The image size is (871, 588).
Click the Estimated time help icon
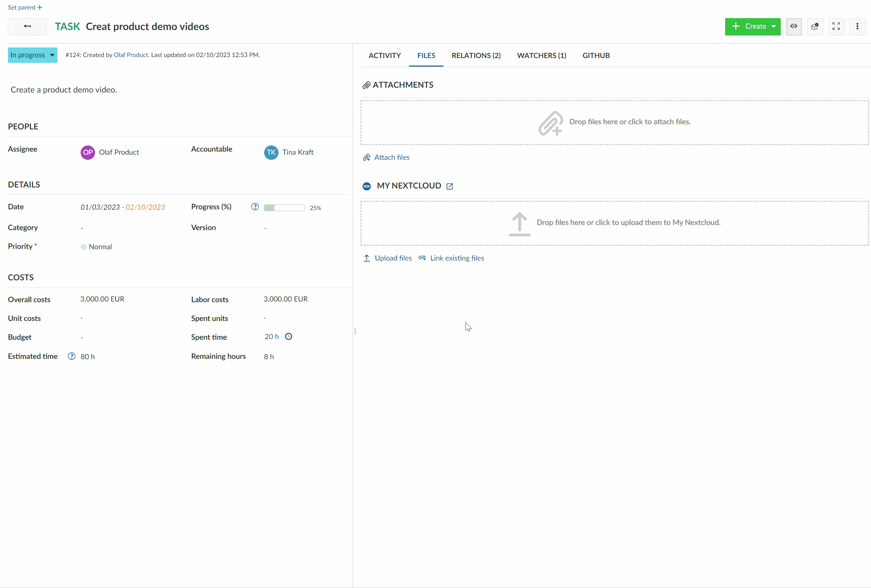71,356
